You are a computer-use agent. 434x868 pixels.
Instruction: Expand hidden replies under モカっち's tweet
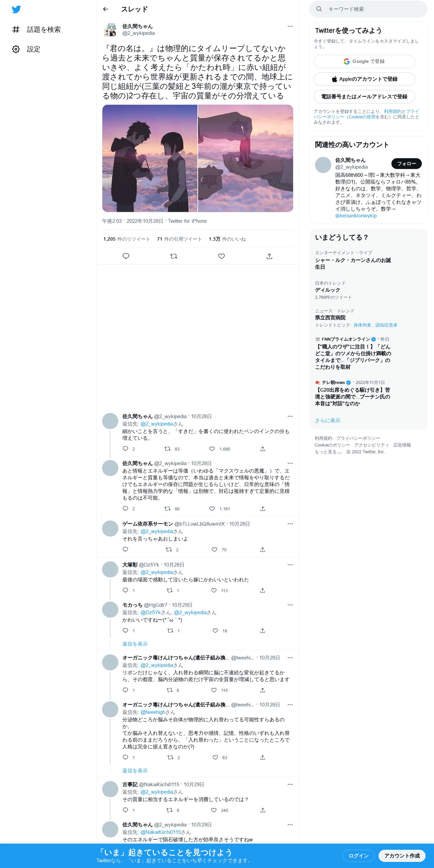click(135, 644)
